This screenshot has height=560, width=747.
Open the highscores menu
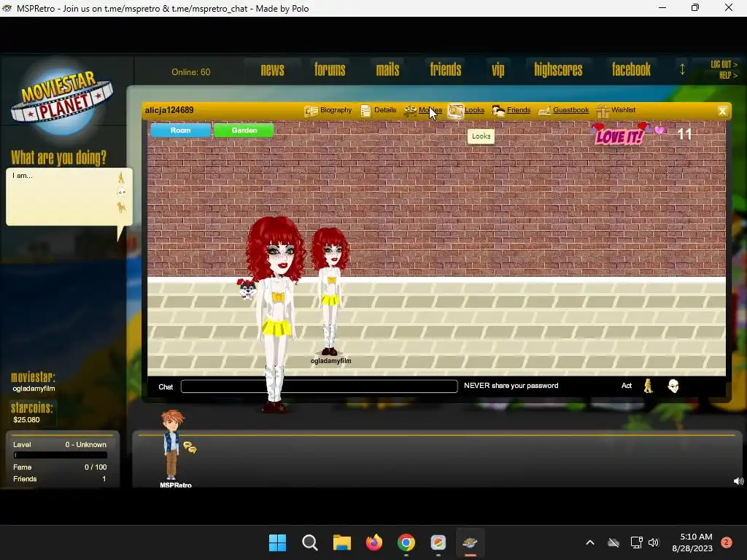coord(558,70)
